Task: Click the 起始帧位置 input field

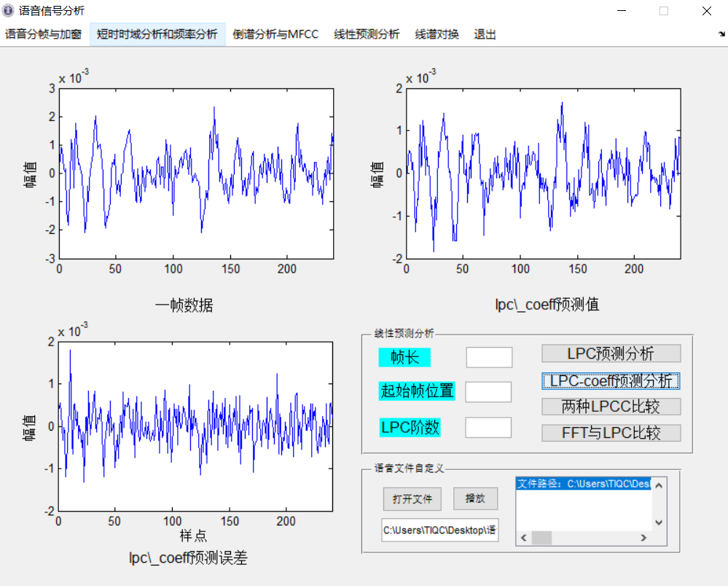Action: click(488, 392)
